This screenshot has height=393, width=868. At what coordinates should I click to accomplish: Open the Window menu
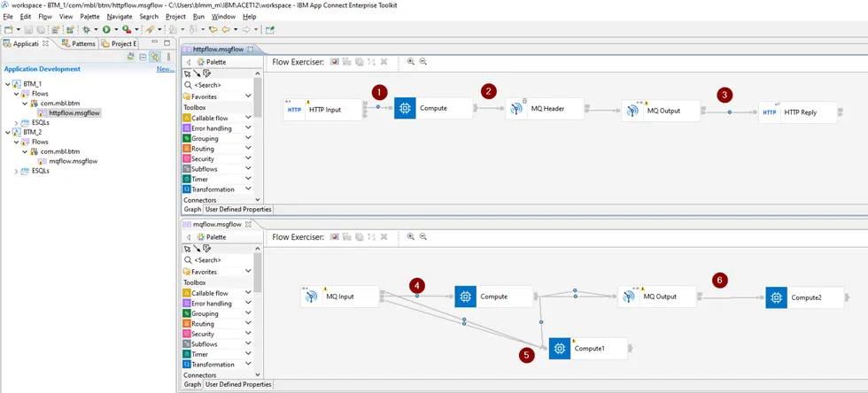coord(223,17)
